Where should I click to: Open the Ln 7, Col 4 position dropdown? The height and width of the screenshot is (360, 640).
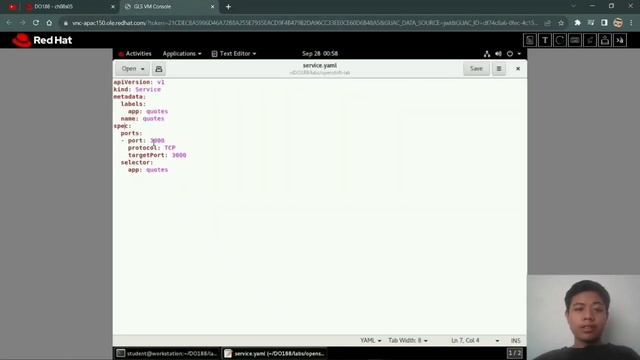pyautogui.click(x=475, y=340)
